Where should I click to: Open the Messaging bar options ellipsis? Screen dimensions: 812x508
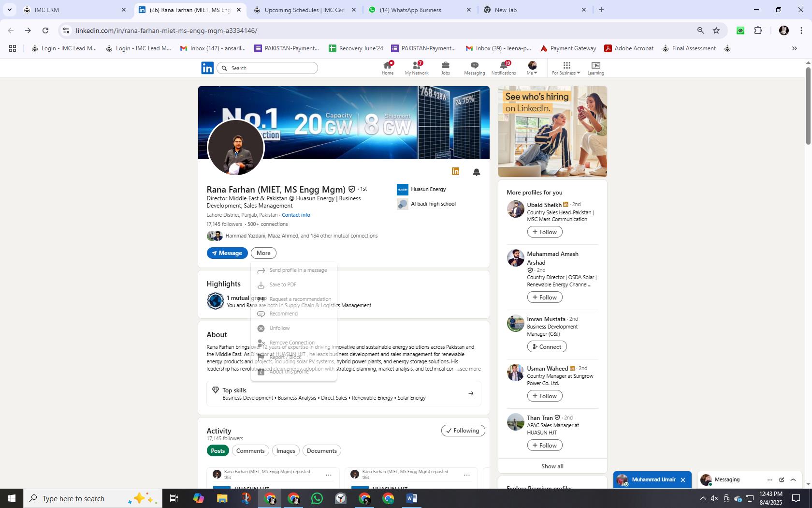point(769,480)
